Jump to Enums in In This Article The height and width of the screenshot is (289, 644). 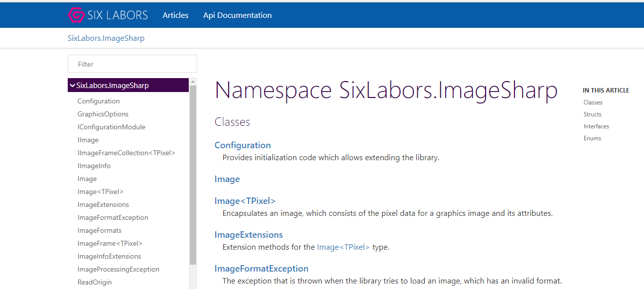pos(593,138)
